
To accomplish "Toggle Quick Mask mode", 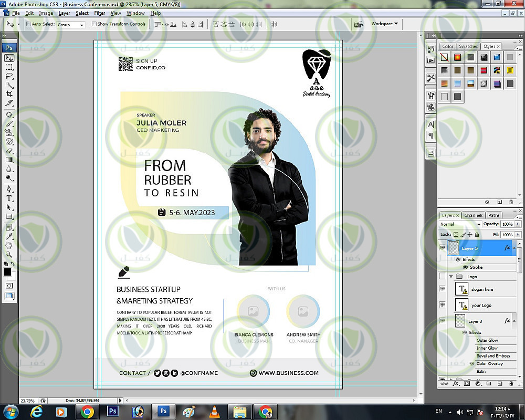I will pyautogui.click(x=9, y=286).
